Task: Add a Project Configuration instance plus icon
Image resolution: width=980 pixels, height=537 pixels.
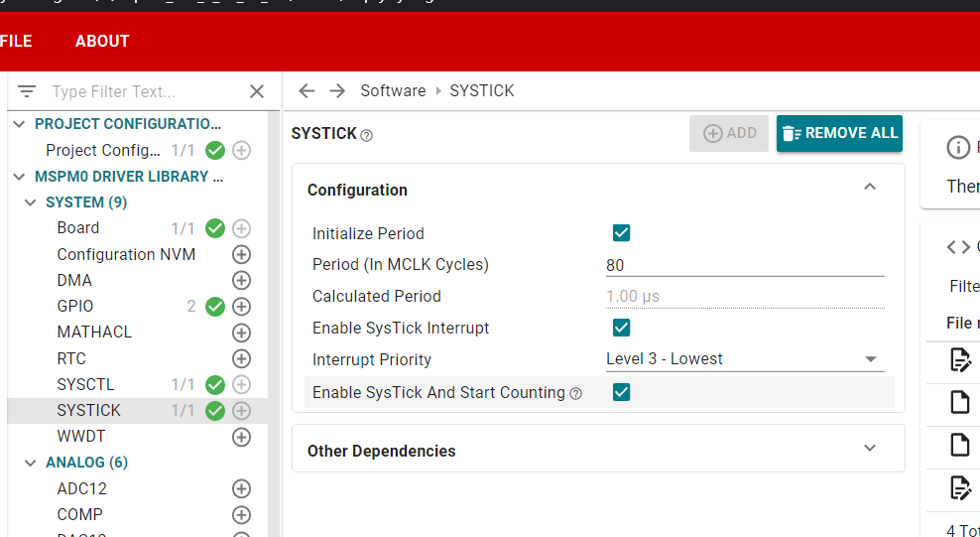Action: coord(241,150)
